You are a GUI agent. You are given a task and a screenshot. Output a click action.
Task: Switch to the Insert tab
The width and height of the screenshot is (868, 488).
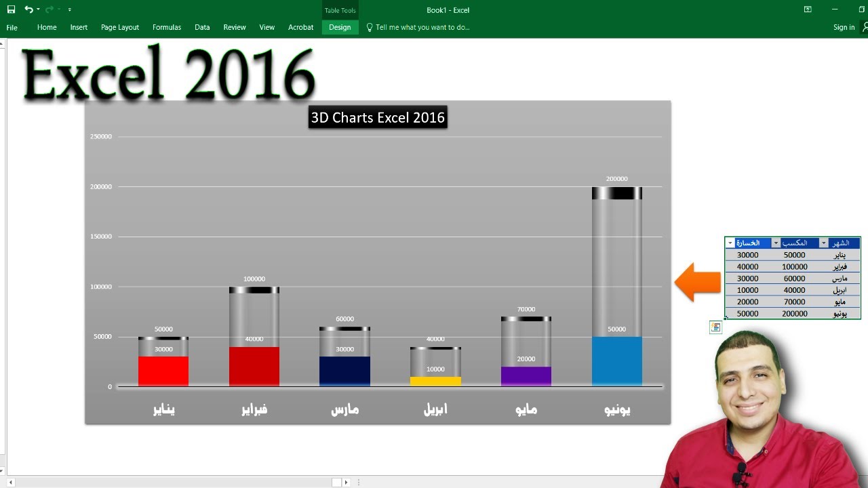(79, 27)
